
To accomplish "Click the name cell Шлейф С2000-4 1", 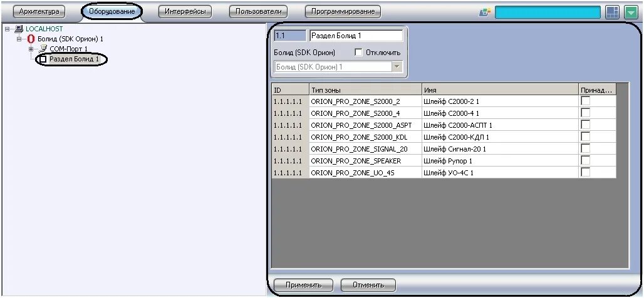I will [501, 113].
